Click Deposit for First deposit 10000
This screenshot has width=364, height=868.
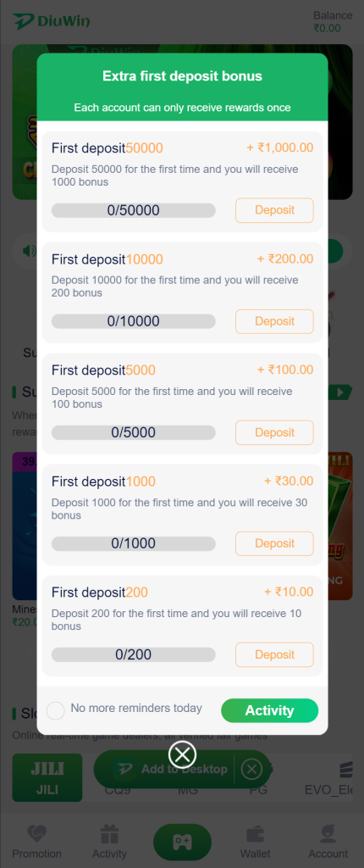274,321
